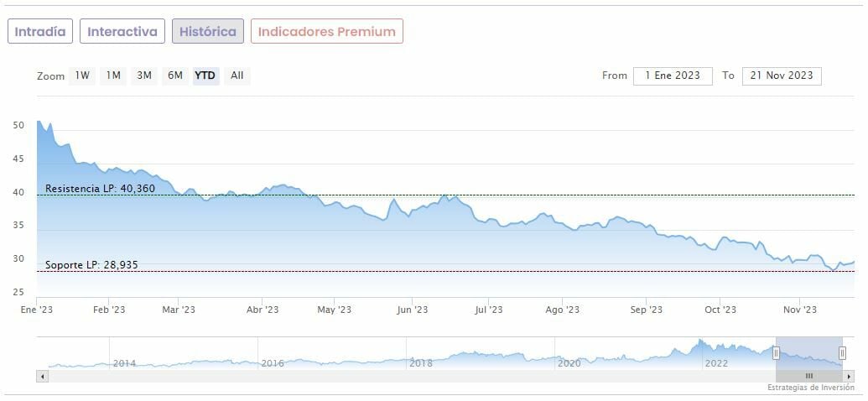Click the scrollbar right arrow
The width and height of the screenshot is (868, 401).
[x=849, y=376]
